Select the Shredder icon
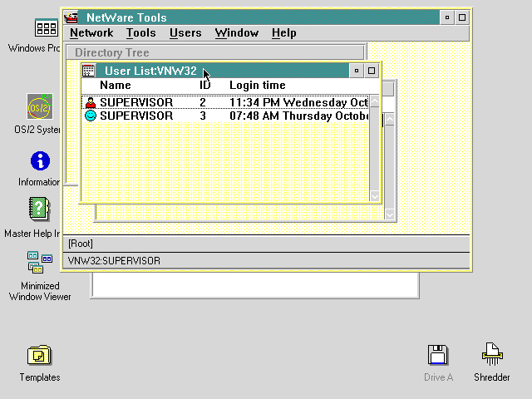 (x=492, y=354)
